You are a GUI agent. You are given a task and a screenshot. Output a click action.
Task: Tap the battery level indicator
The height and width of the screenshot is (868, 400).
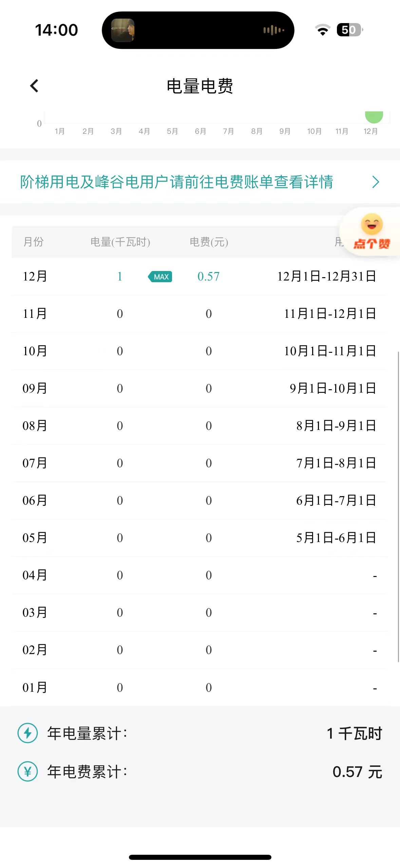coord(349,30)
